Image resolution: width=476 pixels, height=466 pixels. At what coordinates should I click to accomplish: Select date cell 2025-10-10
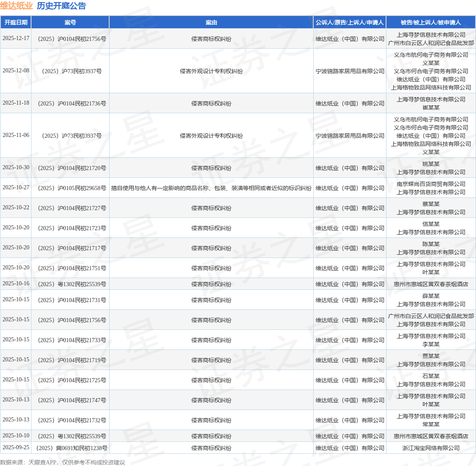pos(16,435)
